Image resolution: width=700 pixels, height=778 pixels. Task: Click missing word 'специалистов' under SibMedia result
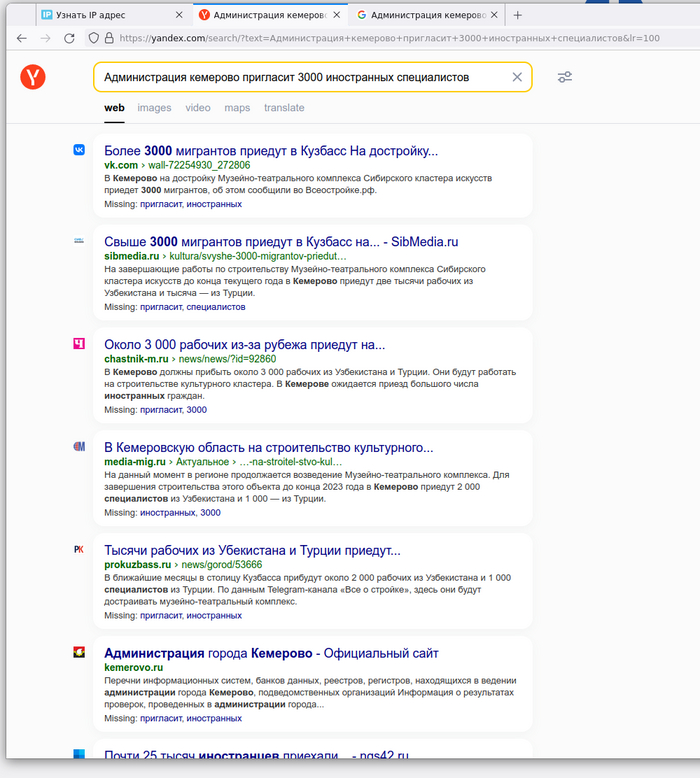click(x=216, y=307)
